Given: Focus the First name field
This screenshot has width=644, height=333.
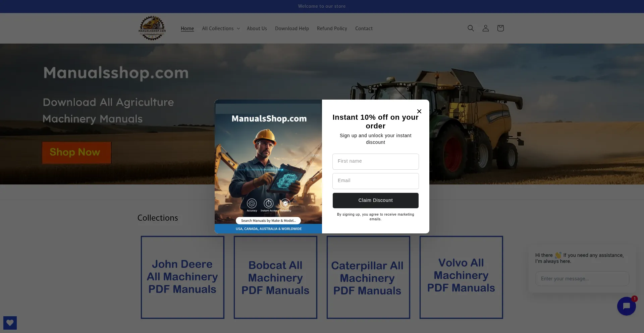Looking at the screenshot, I should pyautogui.click(x=375, y=161).
